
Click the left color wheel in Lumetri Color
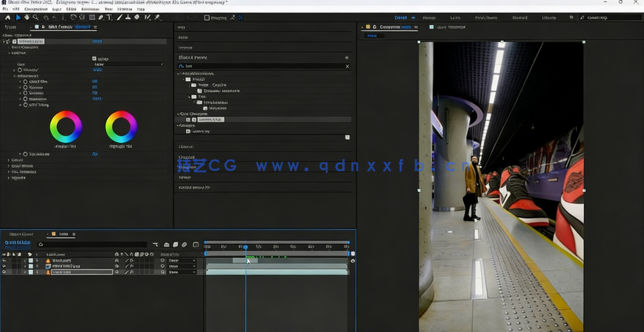[65, 126]
